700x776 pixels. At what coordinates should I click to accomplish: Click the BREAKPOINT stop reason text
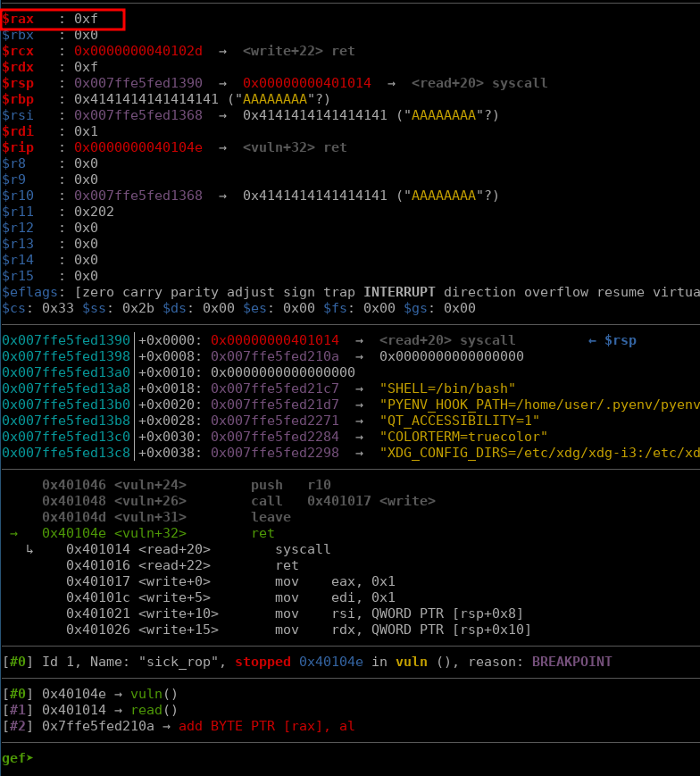tap(571, 662)
